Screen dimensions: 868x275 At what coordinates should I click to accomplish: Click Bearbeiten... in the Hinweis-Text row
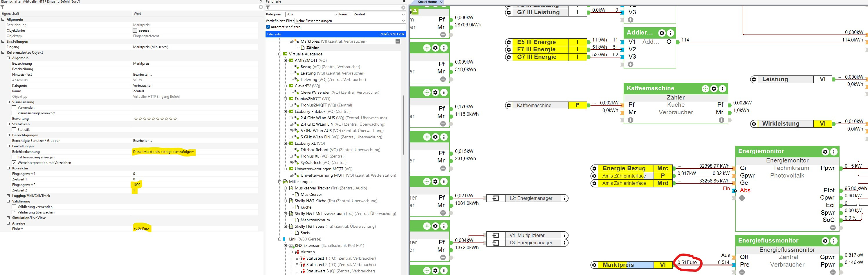(142, 75)
